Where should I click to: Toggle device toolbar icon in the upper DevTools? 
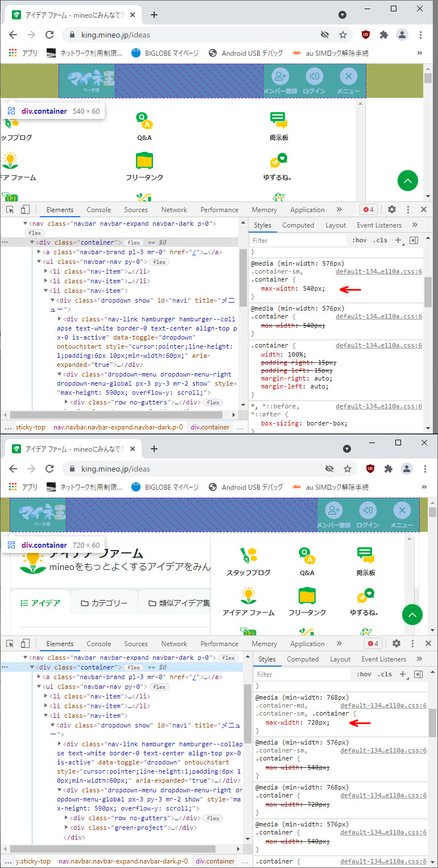[x=26, y=209]
